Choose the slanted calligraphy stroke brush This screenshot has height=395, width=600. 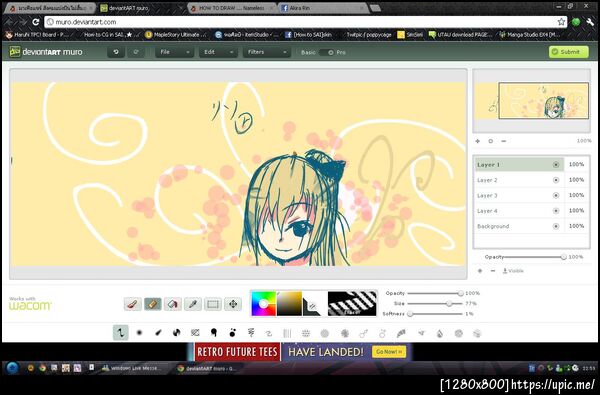(x=158, y=333)
